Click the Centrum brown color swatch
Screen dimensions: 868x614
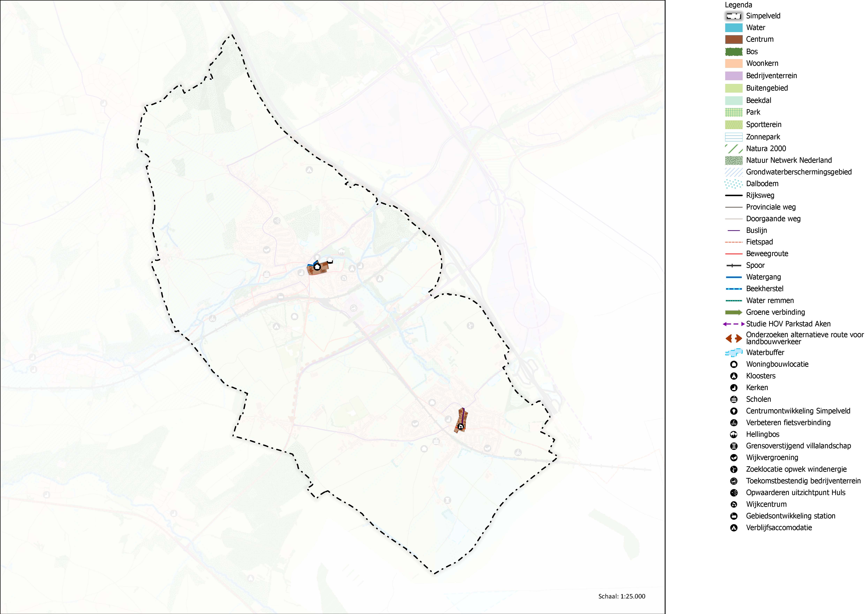coord(733,39)
